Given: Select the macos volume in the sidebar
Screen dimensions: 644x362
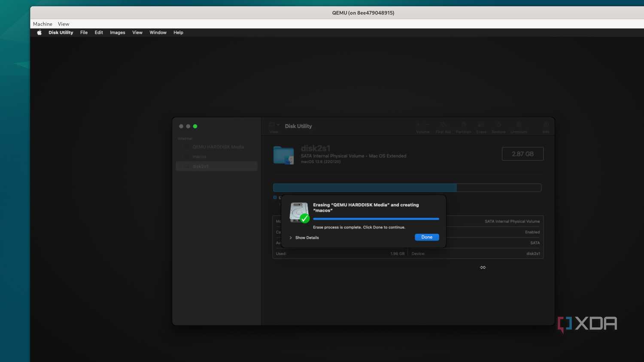Looking at the screenshot, I should click(x=217, y=157).
